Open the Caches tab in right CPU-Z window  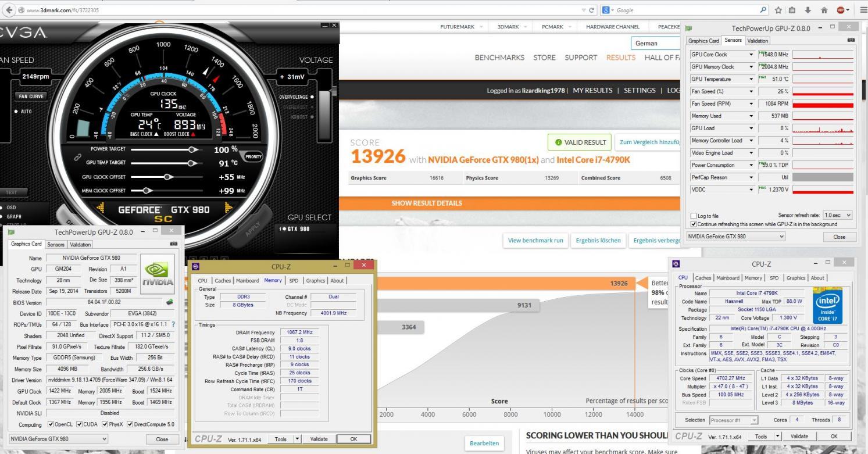(x=703, y=278)
